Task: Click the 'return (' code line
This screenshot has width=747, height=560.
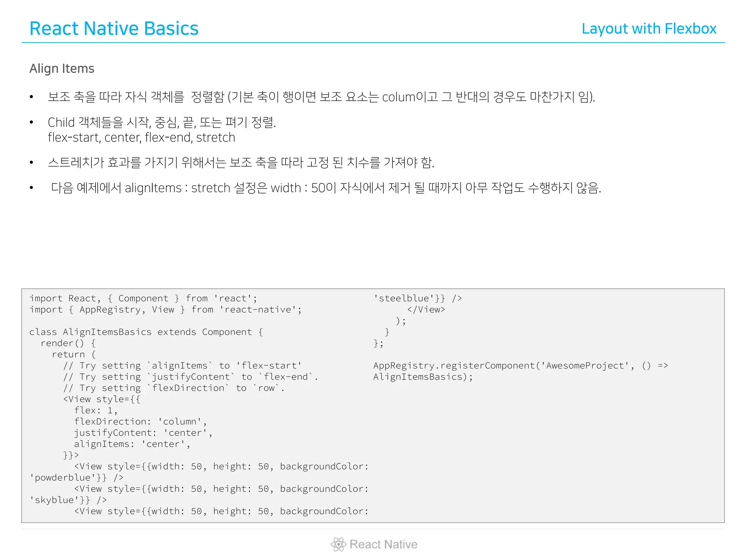Action: [74, 355]
